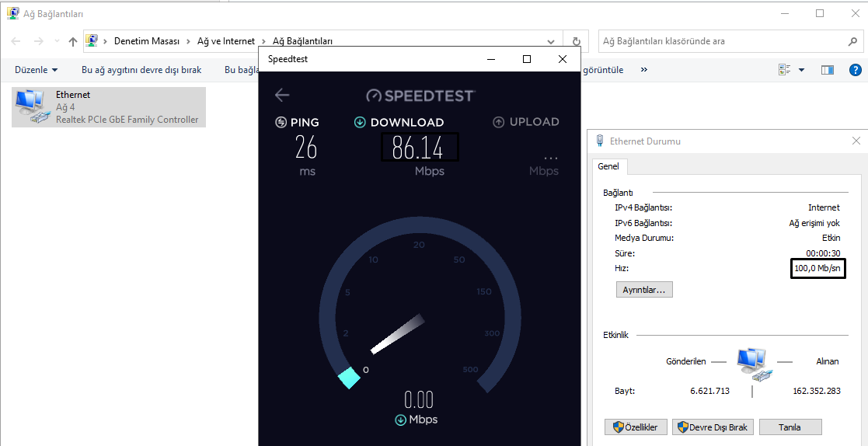This screenshot has height=446, width=868.
Task: Click Realtek PCIe GbE Family Controller text
Action: 127,120
